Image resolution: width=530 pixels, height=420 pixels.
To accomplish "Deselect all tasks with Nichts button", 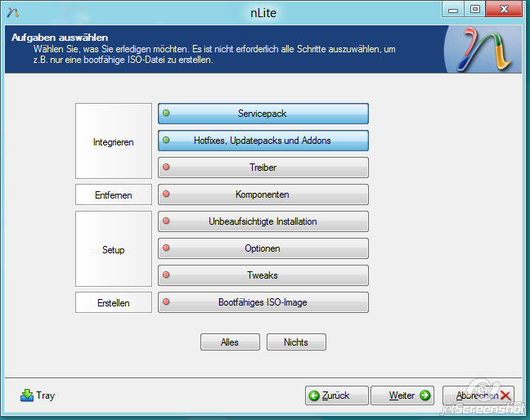I will click(296, 342).
